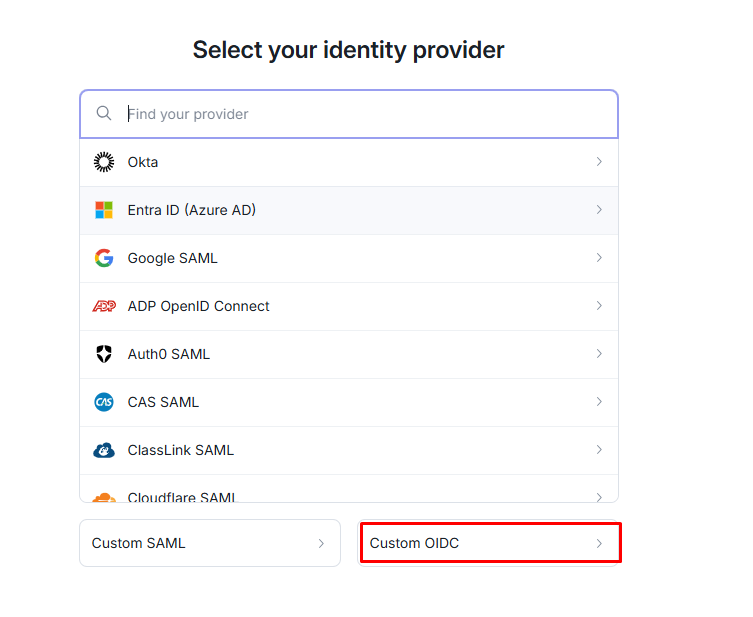The width and height of the screenshot is (753, 617).
Task: Choose the Custom OIDC button
Action: (489, 543)
